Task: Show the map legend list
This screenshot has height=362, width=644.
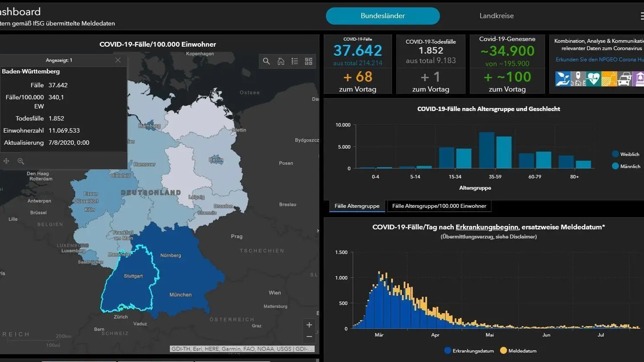Action: click(x=295, y=61)
